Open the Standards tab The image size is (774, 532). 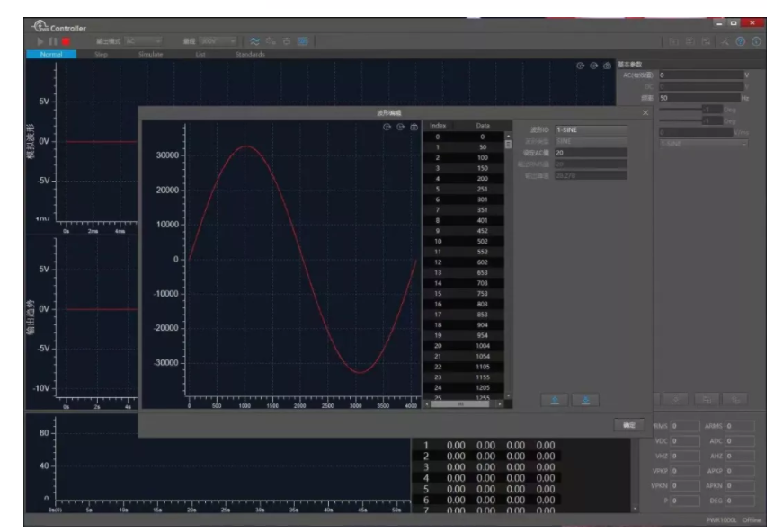tap(252, 55)
